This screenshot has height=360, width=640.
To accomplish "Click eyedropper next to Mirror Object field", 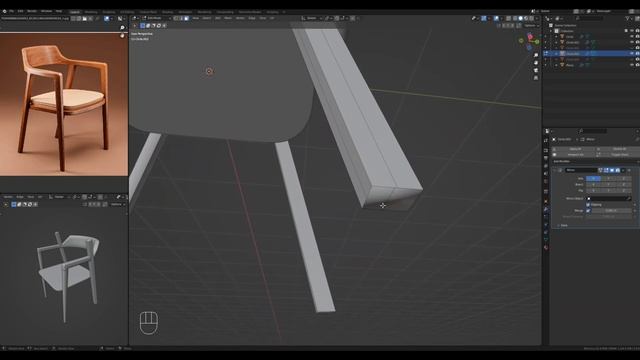I will point(629,198).
